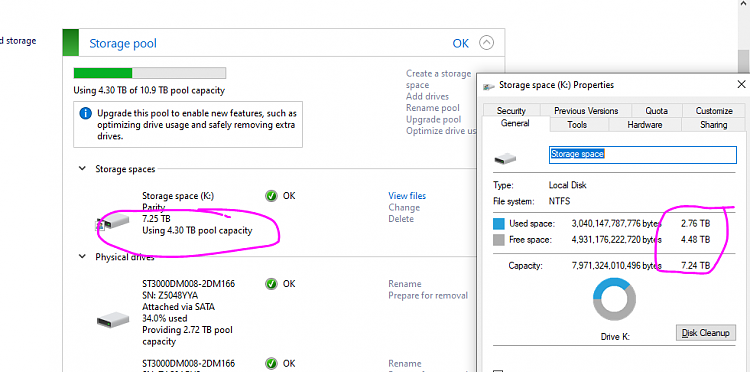Click Upgrade pool link
The width and height of the screenshot is (750, 372).
coord(433,119)
